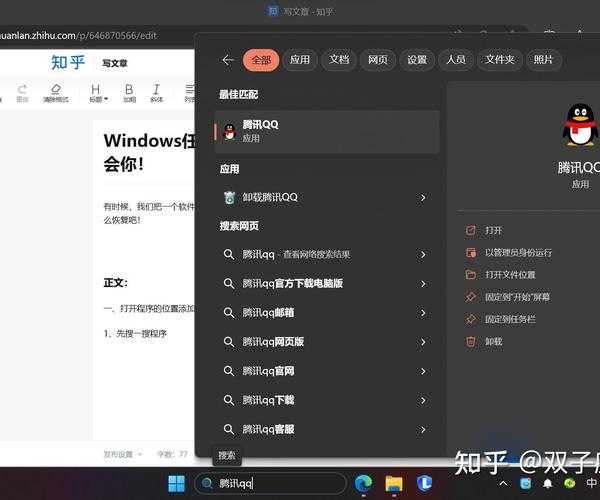Switch to the 应用 filter tab
Image resolution: width=600 pixels, height=500 pixels.
[x=300, y=60]
